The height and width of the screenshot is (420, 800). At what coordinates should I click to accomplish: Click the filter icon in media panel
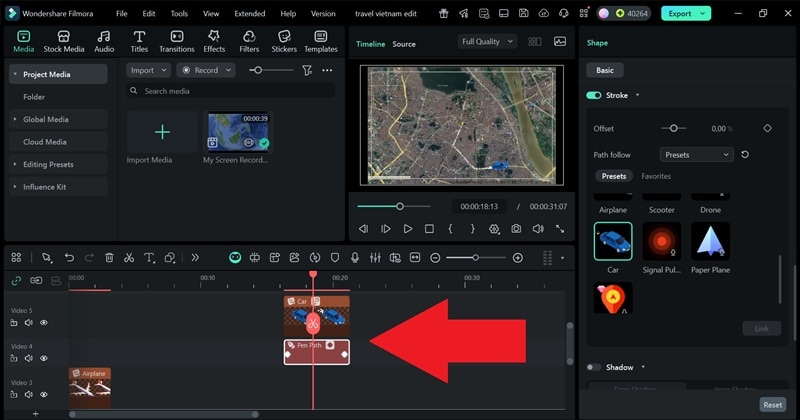tap(307, 71)
